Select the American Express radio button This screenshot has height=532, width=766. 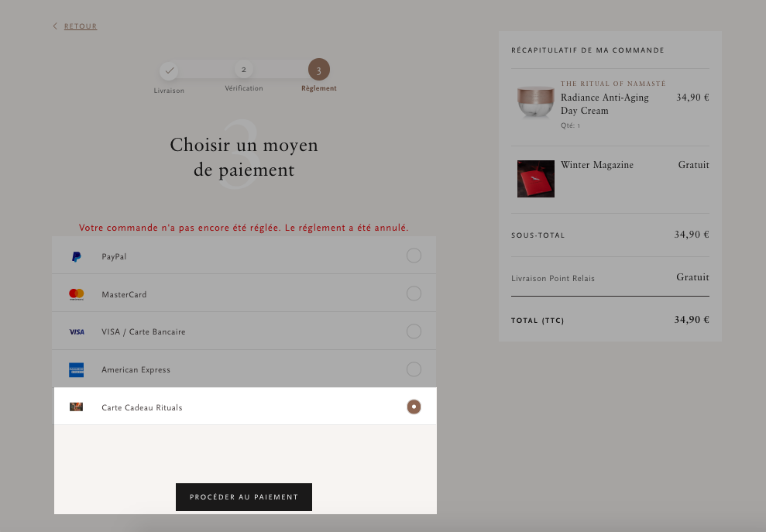pos(414,369)
